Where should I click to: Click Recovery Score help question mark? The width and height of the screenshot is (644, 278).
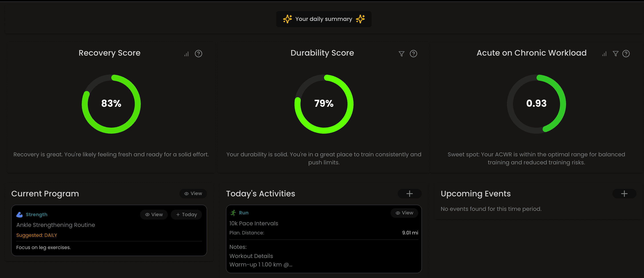(199, 54)
